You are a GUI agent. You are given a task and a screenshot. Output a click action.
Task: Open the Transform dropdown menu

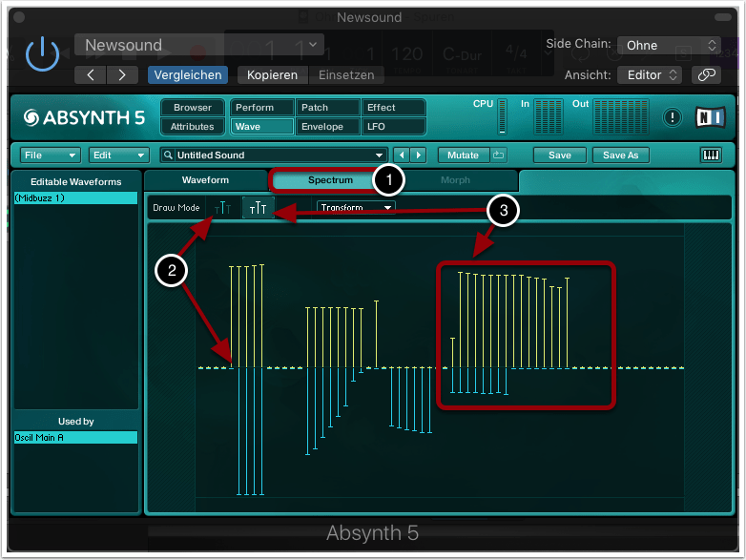pos(357,207)
